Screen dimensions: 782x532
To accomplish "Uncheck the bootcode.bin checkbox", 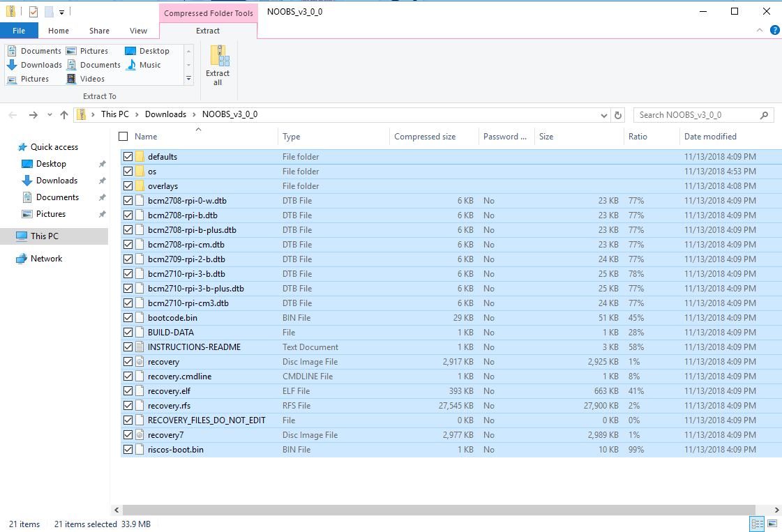I will [128, 318].
